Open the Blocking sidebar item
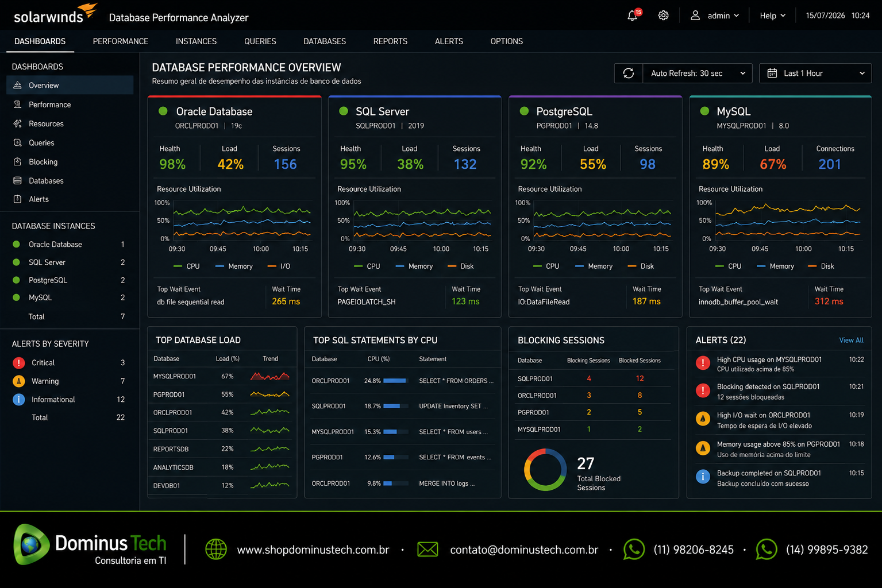This screenshot has width=882, height=588. click(70, 162)
